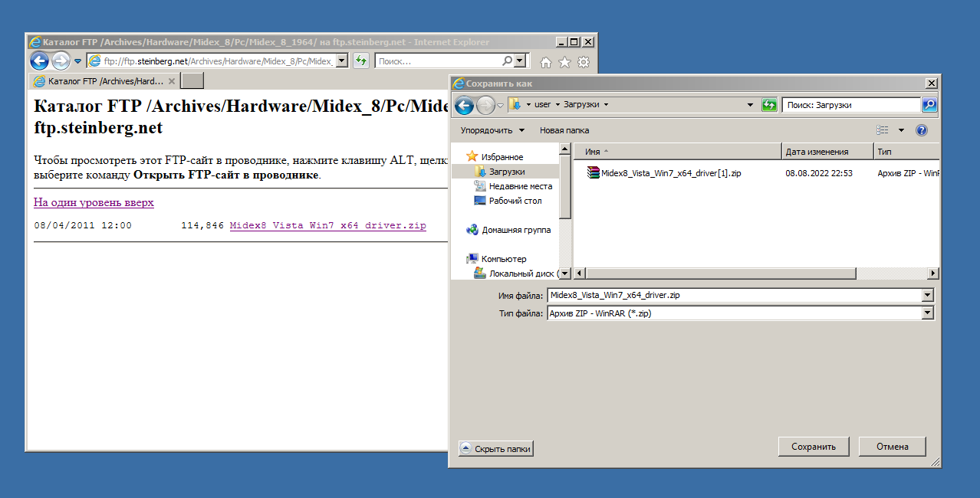This screenshot has height=498, width=980.
Task: Sort files by Имя column header
Action: click(x=678, y=152)
